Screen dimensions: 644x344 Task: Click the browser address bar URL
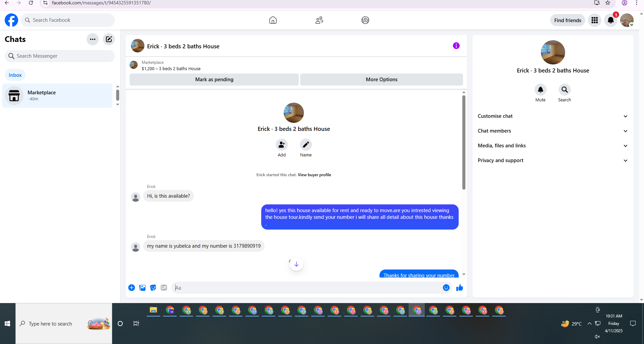tap(101, 3)
